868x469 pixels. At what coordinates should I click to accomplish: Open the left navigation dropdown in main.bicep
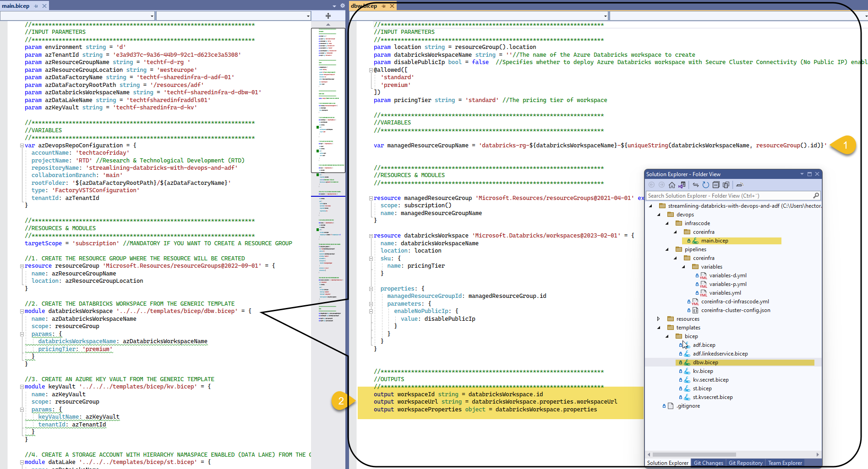coord(152,16)
